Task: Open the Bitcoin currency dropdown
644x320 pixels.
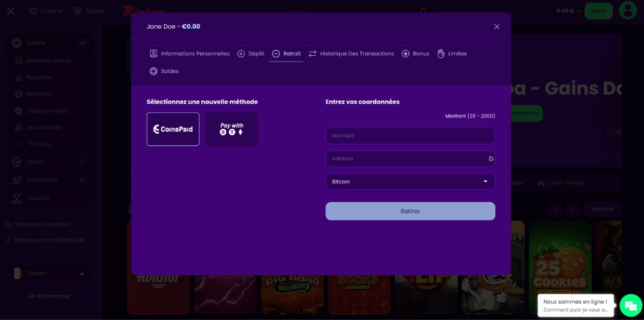Action: (x=409, y=182)
